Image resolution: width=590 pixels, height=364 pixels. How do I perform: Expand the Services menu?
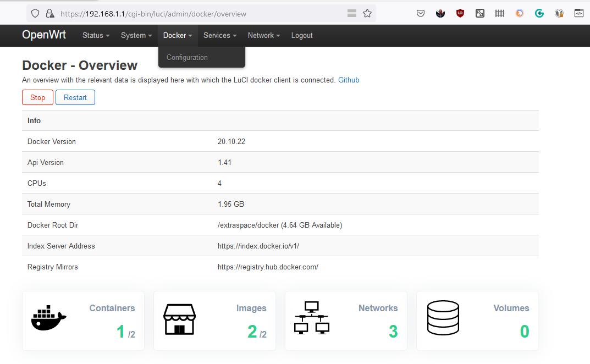pyautogui.click(x=220, y=35)
